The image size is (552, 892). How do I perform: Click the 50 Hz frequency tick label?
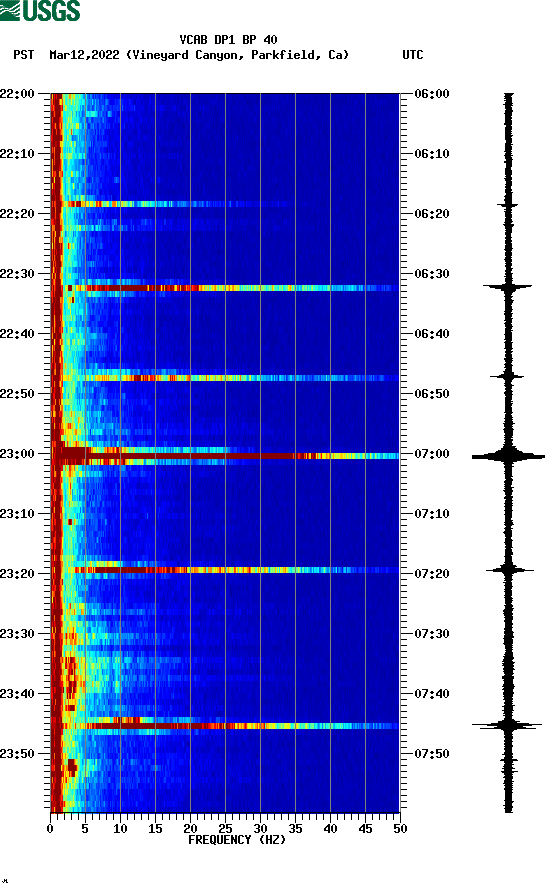pos(400,829)
